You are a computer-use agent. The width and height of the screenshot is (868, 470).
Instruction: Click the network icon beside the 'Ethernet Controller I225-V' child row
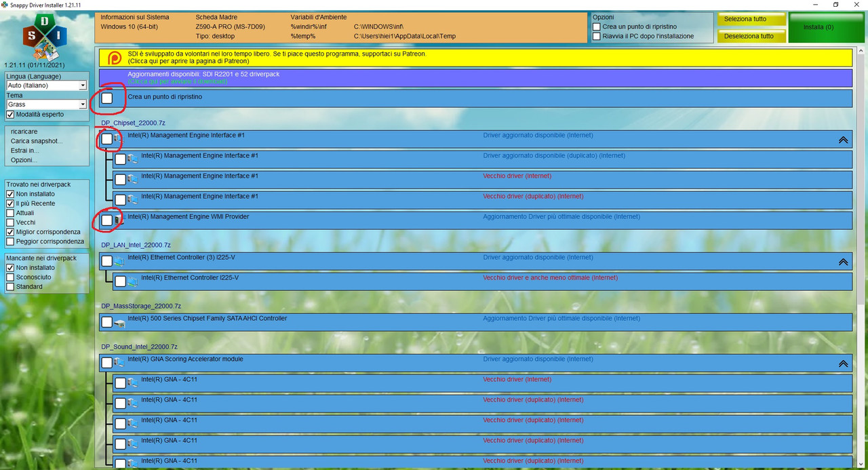pyautogui.click(x=132, y=281)
